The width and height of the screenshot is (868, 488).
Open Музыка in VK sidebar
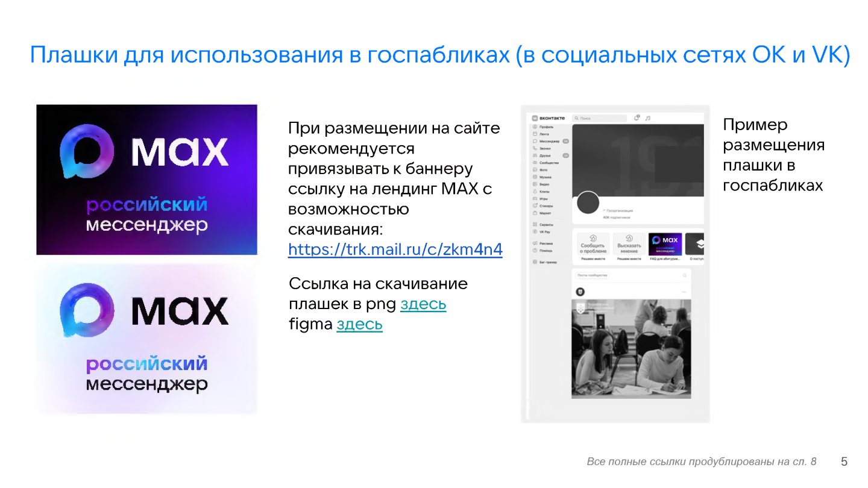coord(542,177)
